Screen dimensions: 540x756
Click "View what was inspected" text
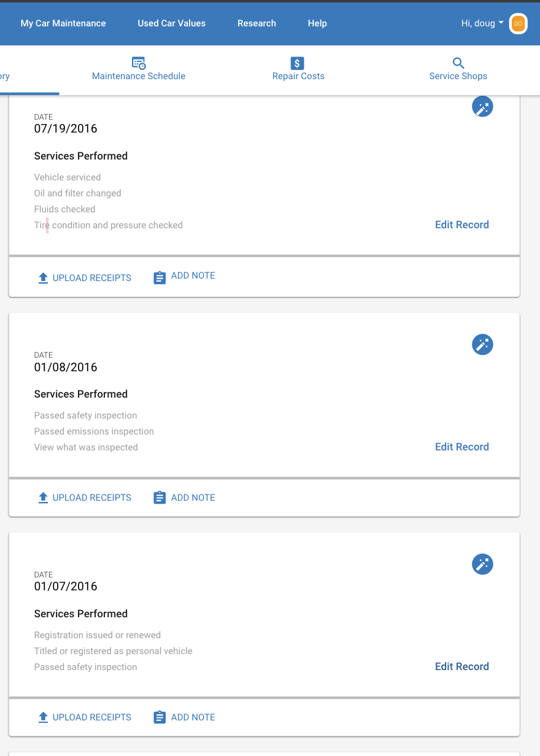[86, 447]
